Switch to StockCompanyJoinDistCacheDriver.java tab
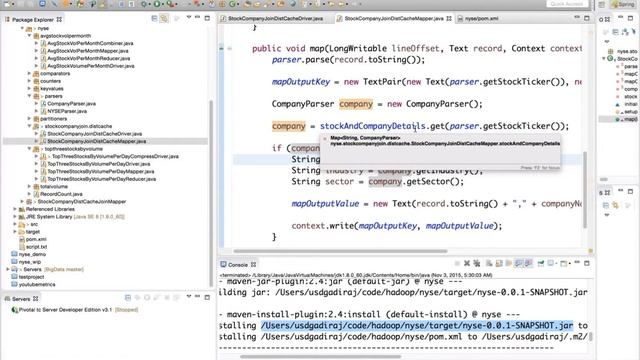This screenshot has height=360, width=640. (x=272, y=18)
